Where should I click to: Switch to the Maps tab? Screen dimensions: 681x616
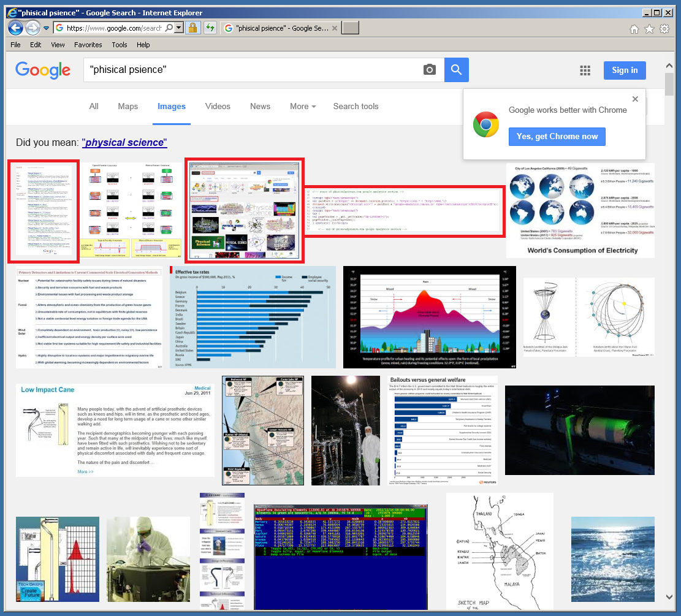(x=127, y=107)
